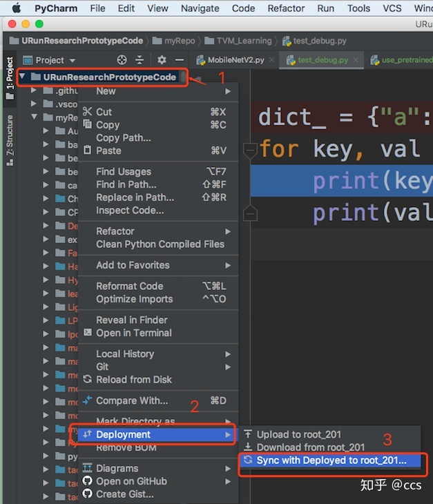The image size is (433, 504).
Task: Click the locate/scroll-from-source target icon
Action: coord(122,60)
